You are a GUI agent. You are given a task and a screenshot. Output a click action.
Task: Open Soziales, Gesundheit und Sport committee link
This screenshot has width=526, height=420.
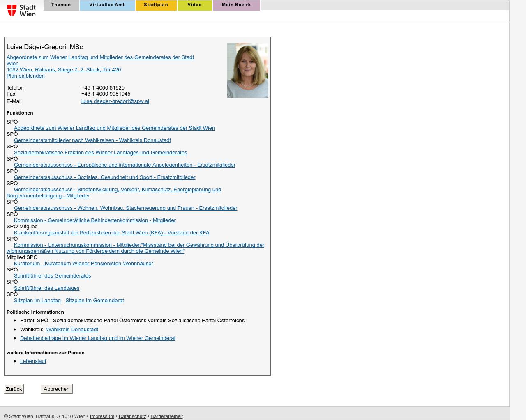click(104, 177)
